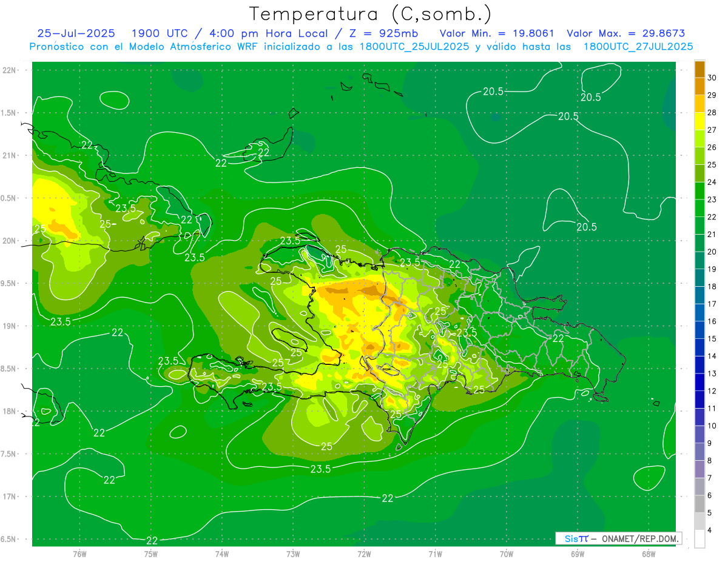728x562 pixels.
Task: Click the colorbar swatch between 25 and 26
Action: pos(699,156)
